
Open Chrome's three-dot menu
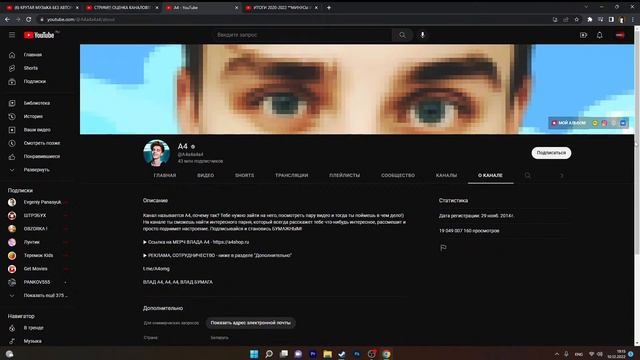coord(633,19)
